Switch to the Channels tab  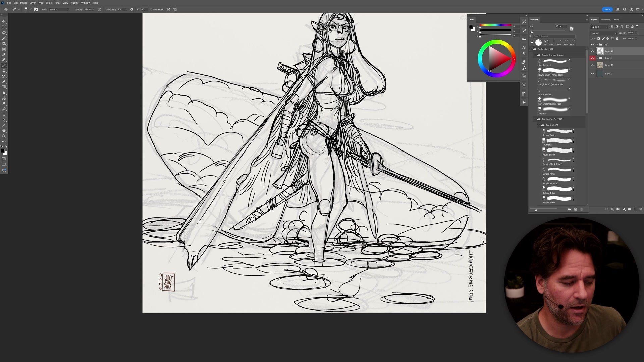[x=605, y=19]
